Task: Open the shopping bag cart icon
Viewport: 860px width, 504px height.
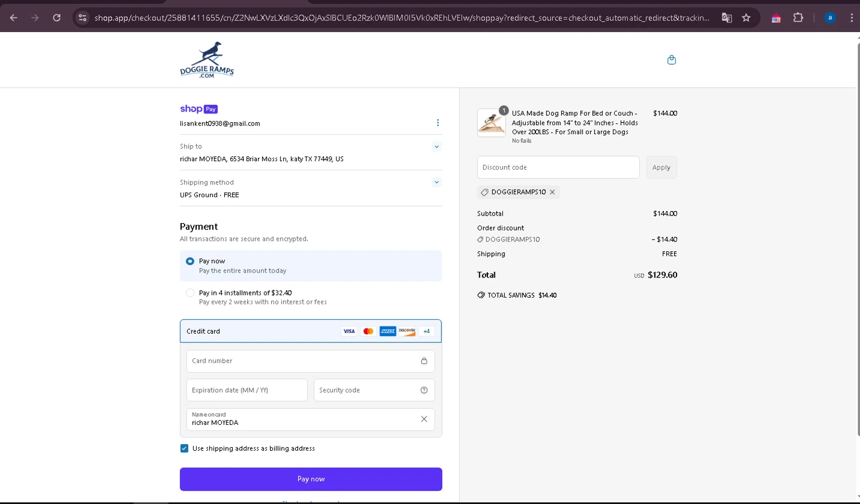Action: click(671, 60)
